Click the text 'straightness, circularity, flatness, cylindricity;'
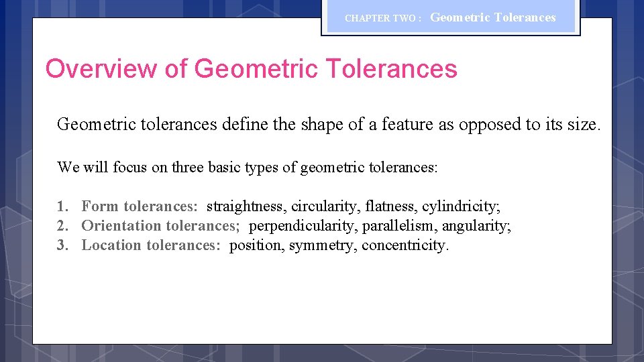Viewport: 644px width, 362px height. [x=354, y=206]
